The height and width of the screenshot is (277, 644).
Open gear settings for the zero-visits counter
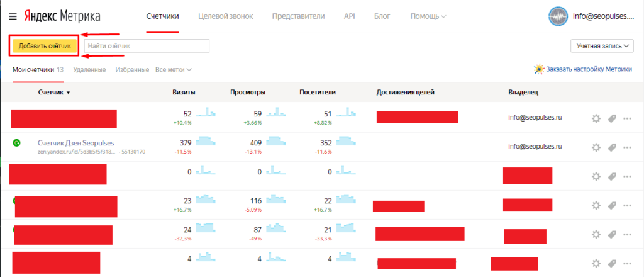pos(596,176)
